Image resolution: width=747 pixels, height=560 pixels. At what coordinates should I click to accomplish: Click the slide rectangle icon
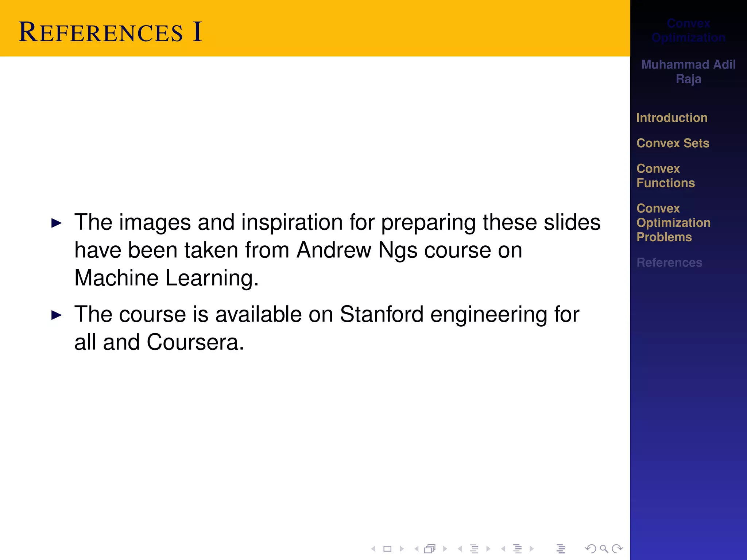387,549
